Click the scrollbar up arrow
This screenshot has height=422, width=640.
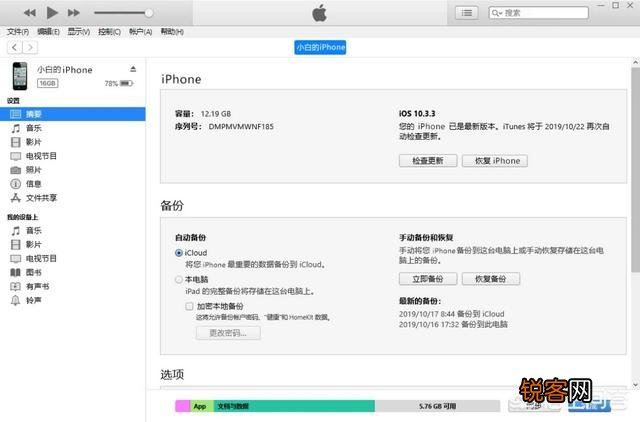tap(636, 62)
